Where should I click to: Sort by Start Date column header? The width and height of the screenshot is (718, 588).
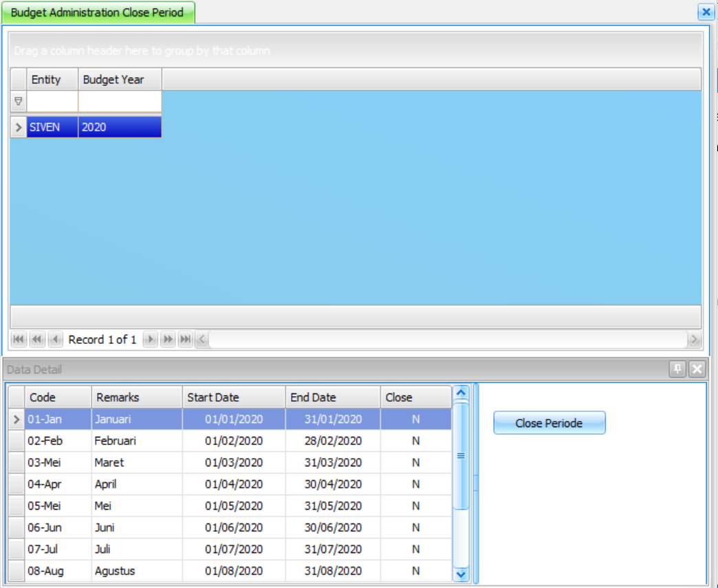(x=234, y=397)
